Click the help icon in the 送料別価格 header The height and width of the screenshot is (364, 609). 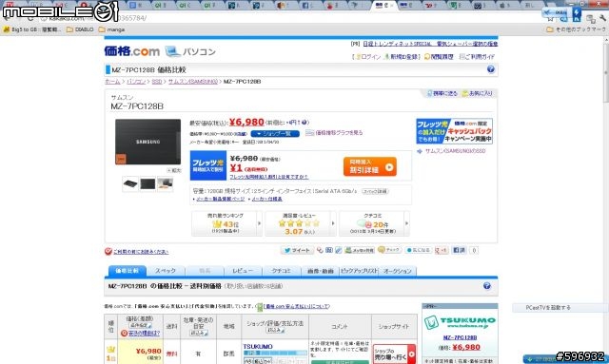click(486, 286)
